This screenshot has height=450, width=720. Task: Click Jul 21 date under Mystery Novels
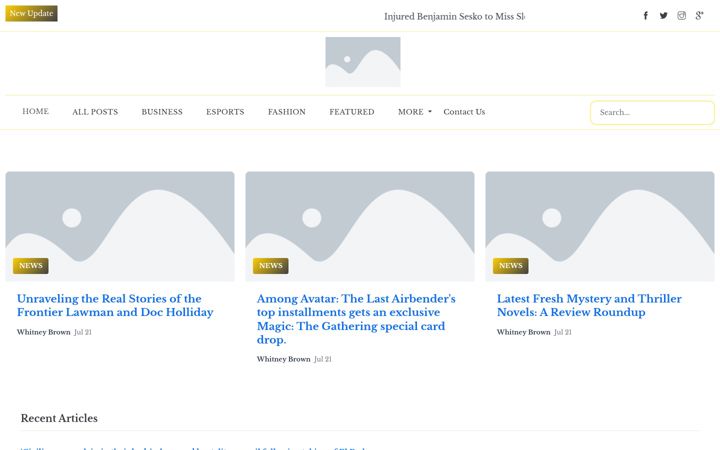[x=563, y=332]
